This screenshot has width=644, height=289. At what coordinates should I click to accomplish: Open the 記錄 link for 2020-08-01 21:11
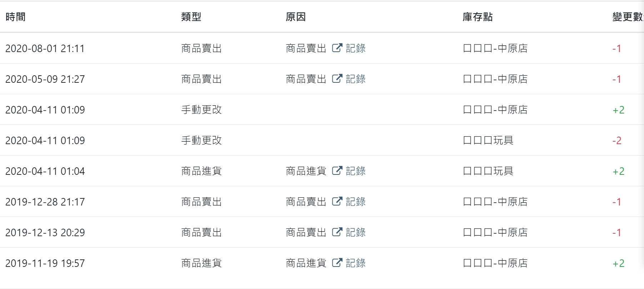(356, 48)
